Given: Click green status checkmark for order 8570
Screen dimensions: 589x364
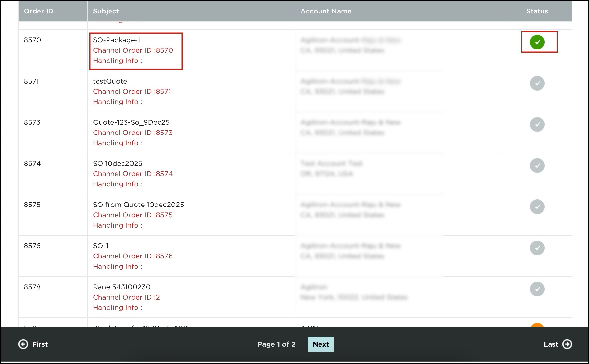Looking at the screenshot, I should (x=537, y=42).
